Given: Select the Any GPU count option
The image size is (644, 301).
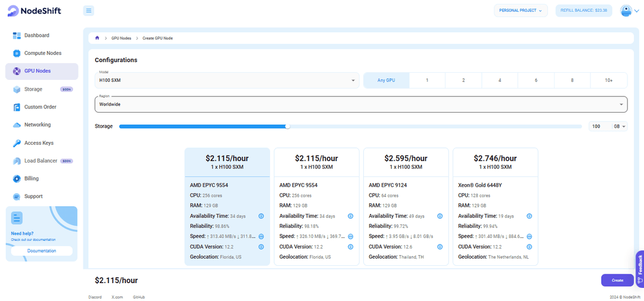Looking at the screenshot, I should pos(386,80).
